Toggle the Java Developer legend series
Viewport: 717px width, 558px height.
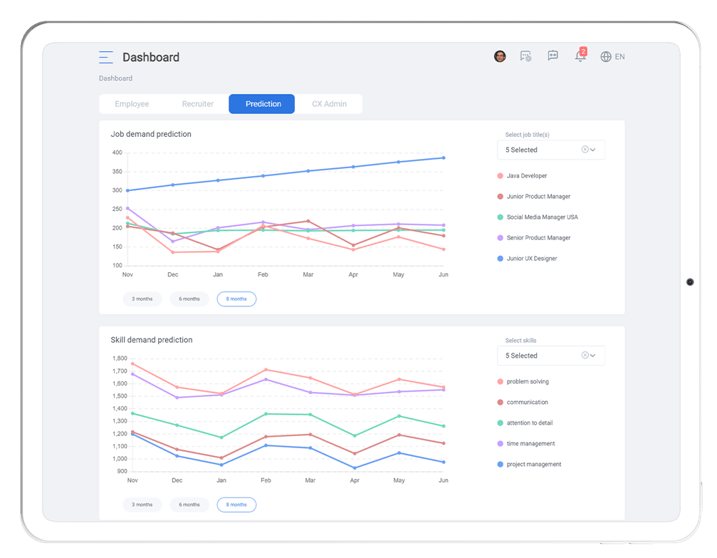pos(526,176)
